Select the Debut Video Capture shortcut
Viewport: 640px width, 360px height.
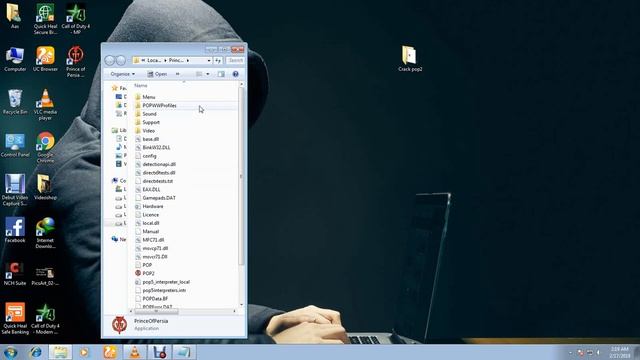pos(15,190)
